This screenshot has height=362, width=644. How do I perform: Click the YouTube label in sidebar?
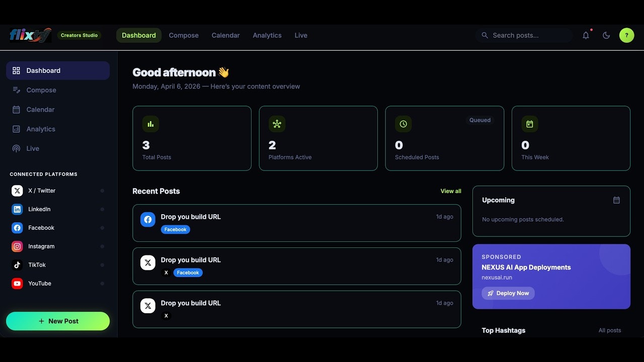(x=40, y=284)
